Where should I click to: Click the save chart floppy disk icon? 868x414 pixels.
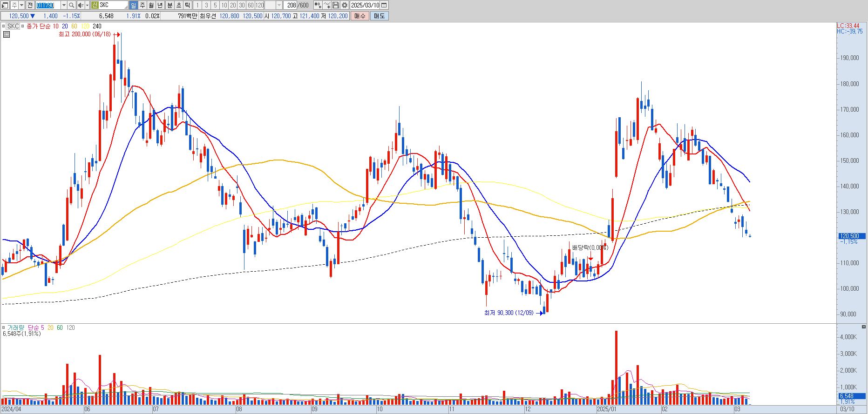[336, 5]
